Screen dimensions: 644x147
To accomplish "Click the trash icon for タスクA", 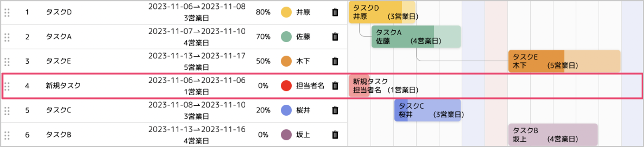I will click(335, 37).
